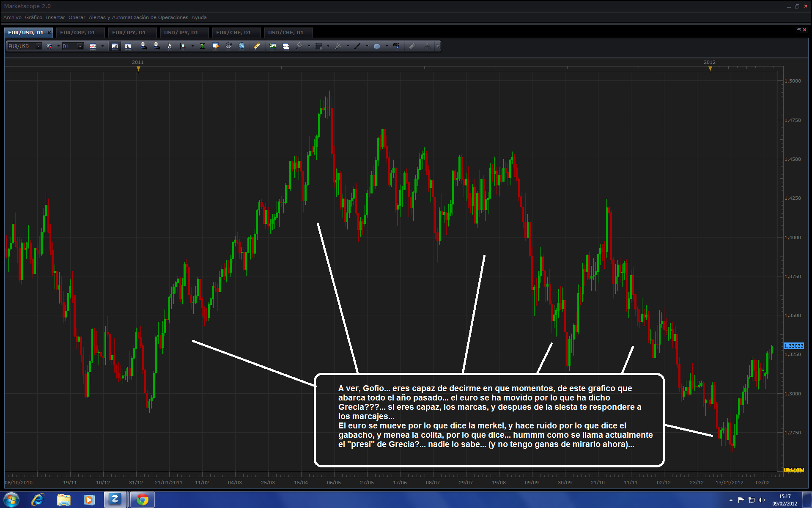Select the ruler measurement tool
Viewport: 812px width, 508px height.
tap(257, 46)
